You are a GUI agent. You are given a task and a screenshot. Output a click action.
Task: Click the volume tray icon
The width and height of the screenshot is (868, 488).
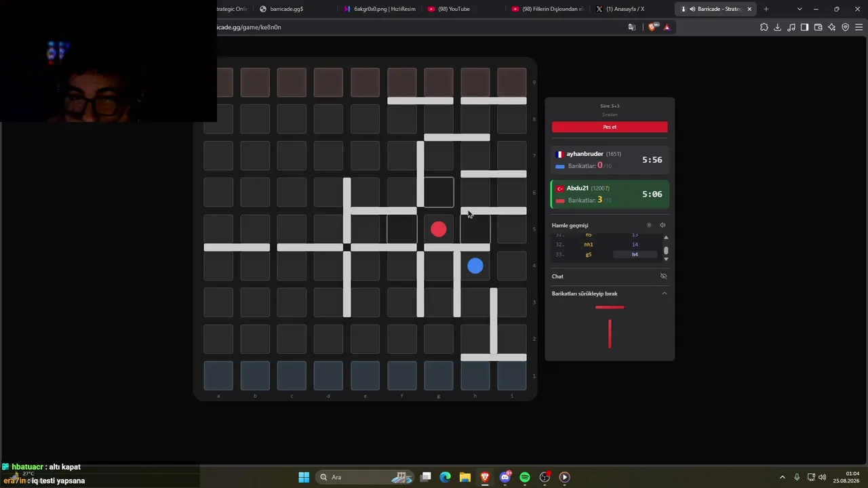coord(823,477)
